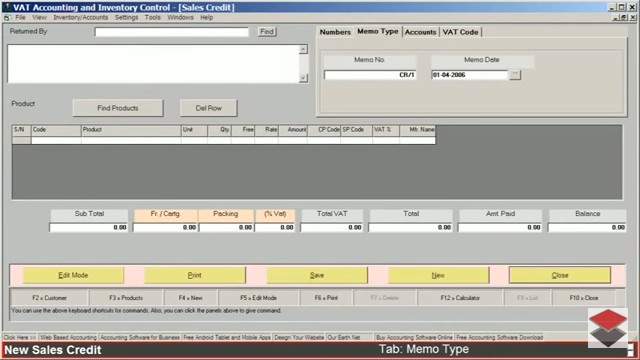This screenshot has height=360, width=640.
Task: Focus the Returned By input field
Action: [x=171, y=32]
